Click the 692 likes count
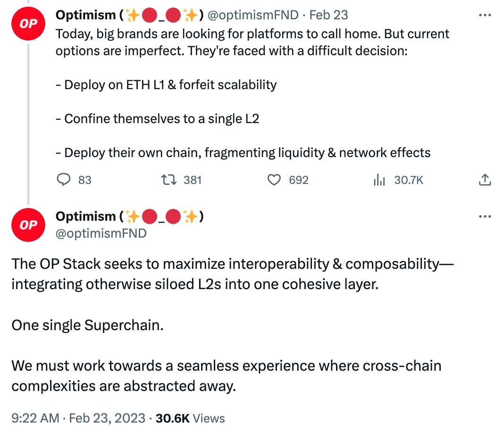The height and width of the screenshot is (432, 504). coord(298,180)
